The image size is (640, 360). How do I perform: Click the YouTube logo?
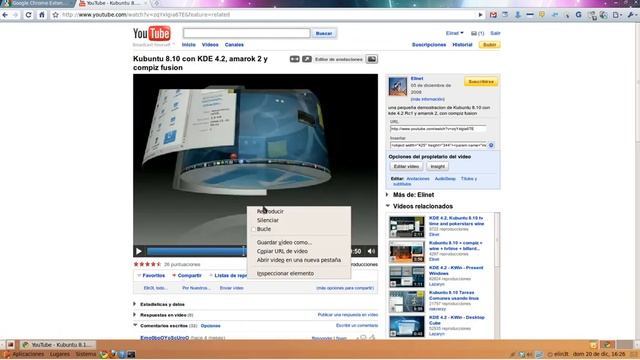pos(152,33)
